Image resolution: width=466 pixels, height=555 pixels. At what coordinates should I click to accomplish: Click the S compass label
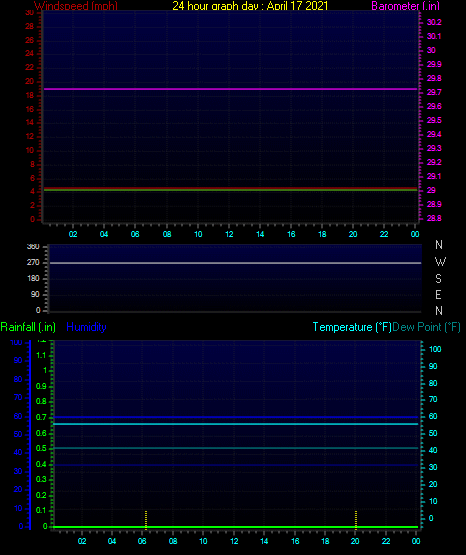[x=438, y=279]
